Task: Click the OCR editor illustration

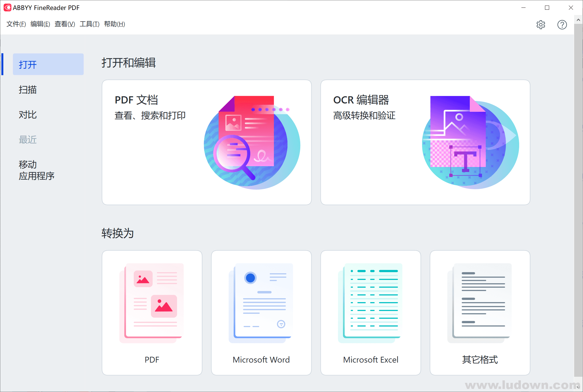Action: [x=471, y=143]
